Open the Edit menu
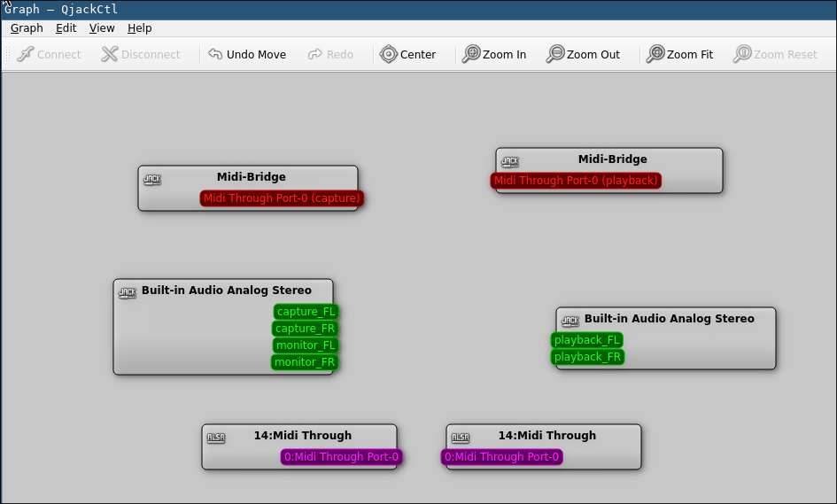837x504 pixels. [66, 28]
